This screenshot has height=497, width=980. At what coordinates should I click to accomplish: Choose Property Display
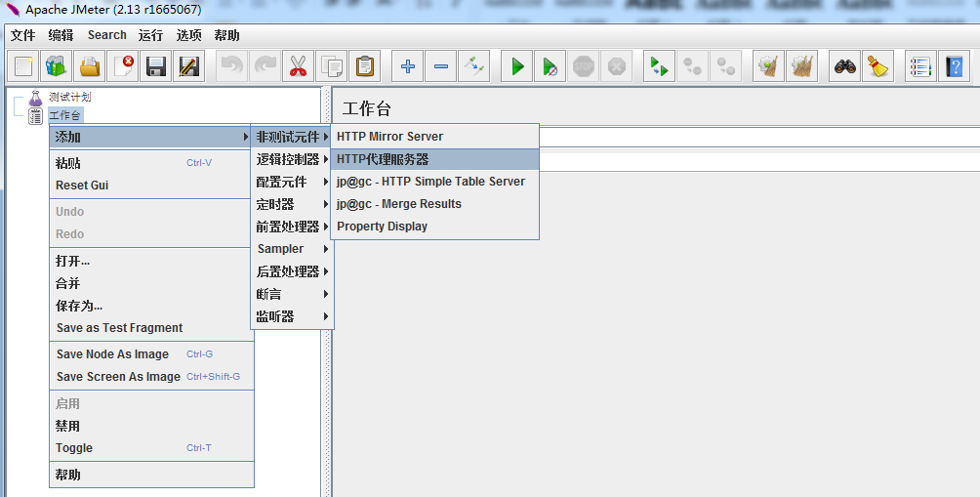point(434,227)
